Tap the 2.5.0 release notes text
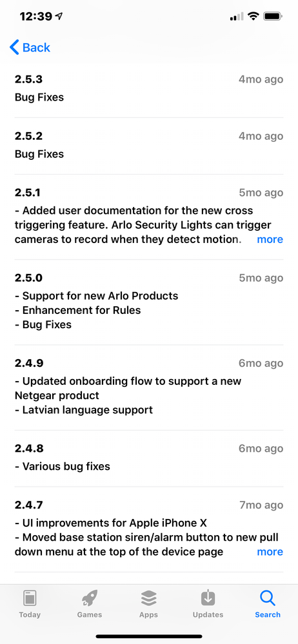Image resolution: width=298 pixels, height=644 pixels. [x=97, y=310]
